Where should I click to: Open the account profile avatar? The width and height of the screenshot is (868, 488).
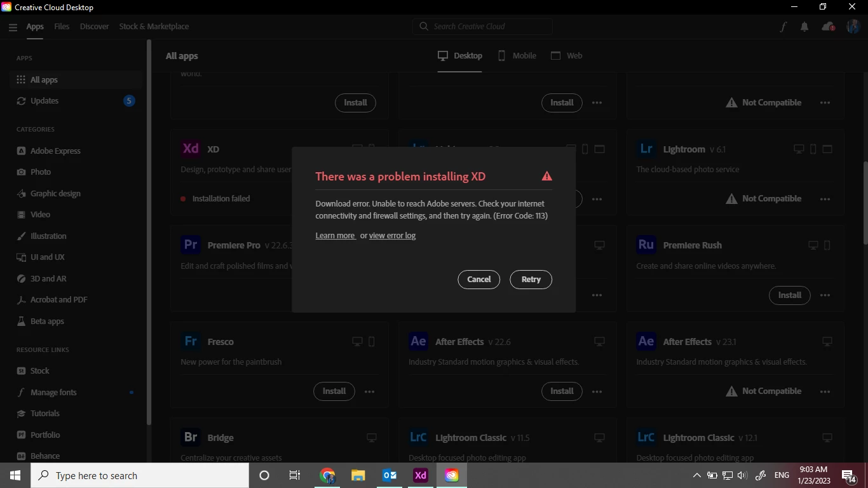(853, 27)
